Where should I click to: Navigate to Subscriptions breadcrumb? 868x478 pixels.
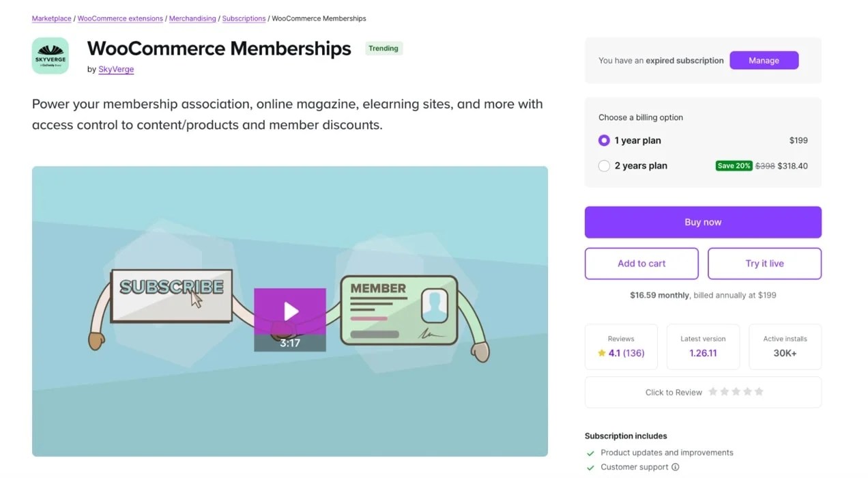pyautogui.click(x=244, y=18)
